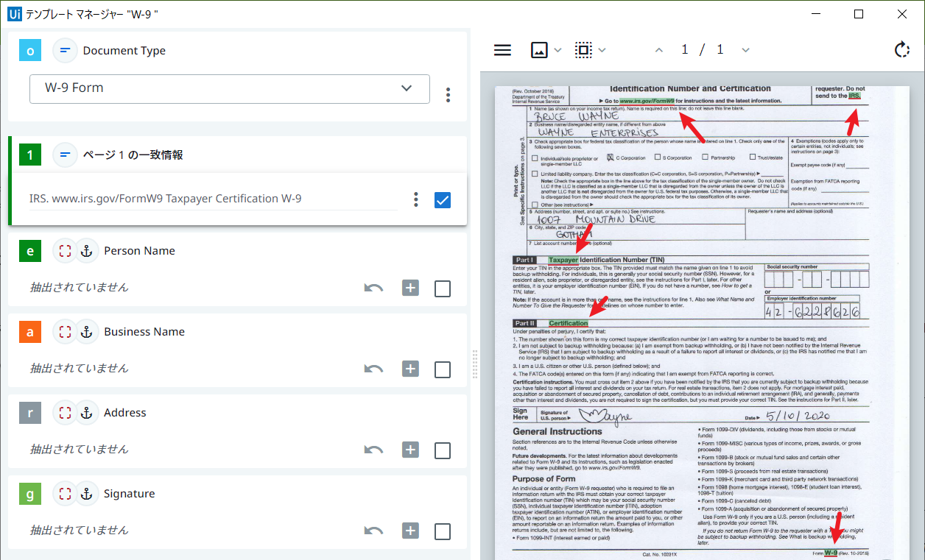Click the rotate page icon
925x560 pixels.
(901, 49)
